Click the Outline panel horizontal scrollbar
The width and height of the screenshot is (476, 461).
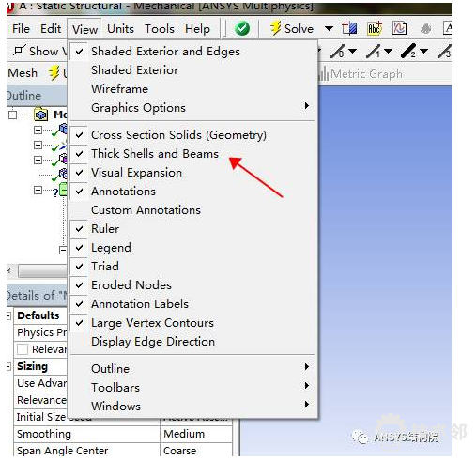42,271
